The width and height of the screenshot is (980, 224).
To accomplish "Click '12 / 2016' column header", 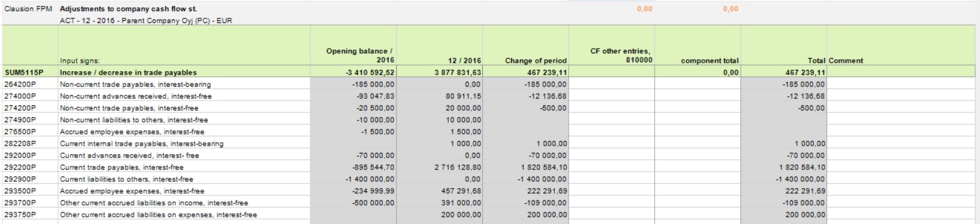I will 465,60.
